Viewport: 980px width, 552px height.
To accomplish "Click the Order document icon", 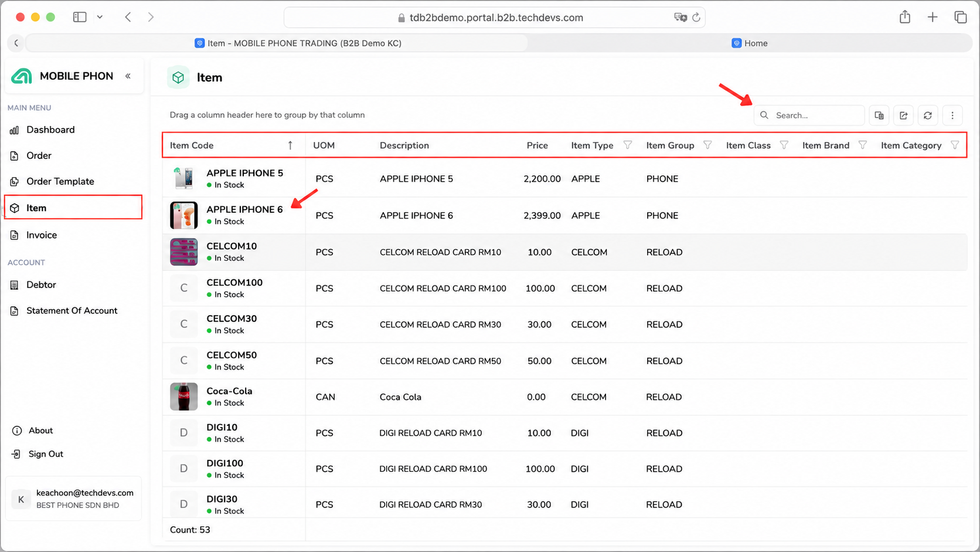I will coord(15,156).
